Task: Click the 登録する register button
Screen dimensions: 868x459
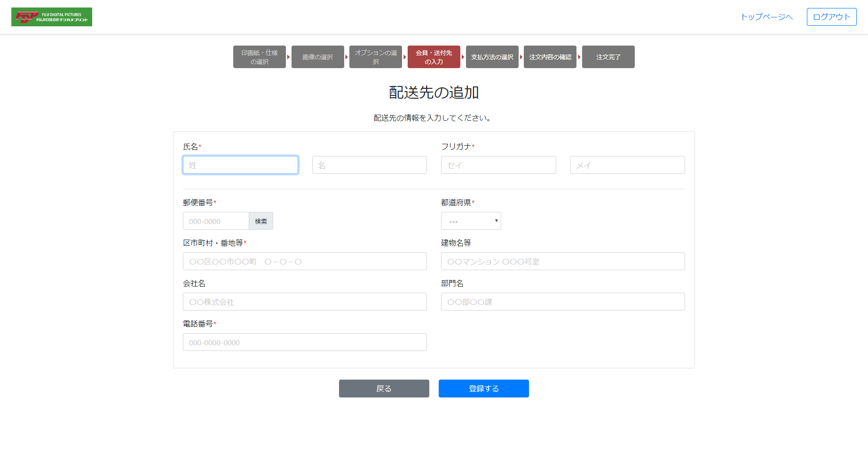Action: click(484, 389)
